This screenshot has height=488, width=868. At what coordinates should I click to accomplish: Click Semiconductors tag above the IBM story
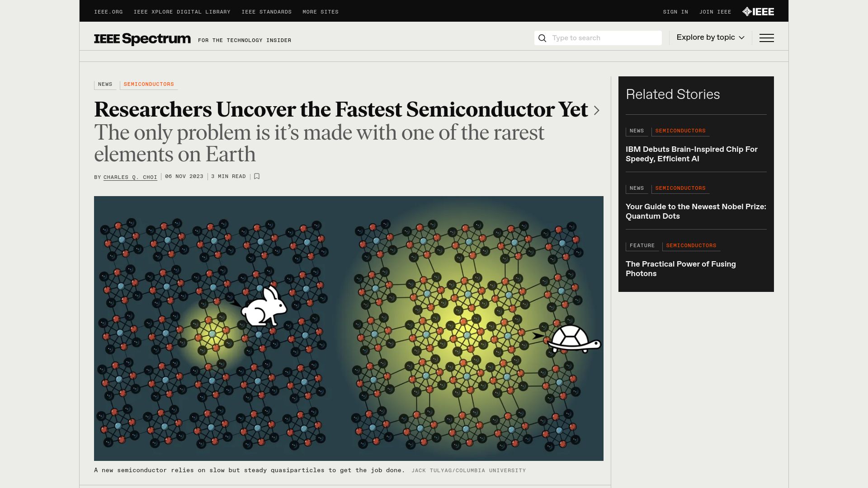click(x=680, y=131)
